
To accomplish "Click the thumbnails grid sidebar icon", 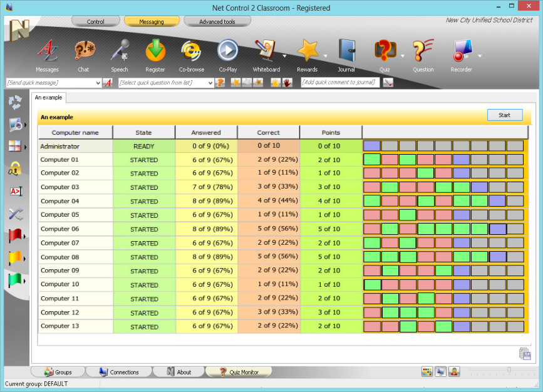I will (x=15, y=146).
